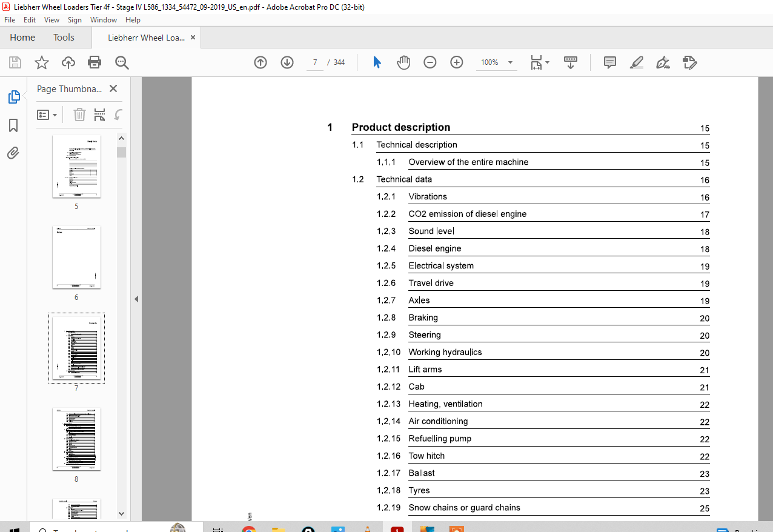This screenshot has height=532, width=773.
Task: Open the Technical description entry
Action: click(x=417, y=145)
